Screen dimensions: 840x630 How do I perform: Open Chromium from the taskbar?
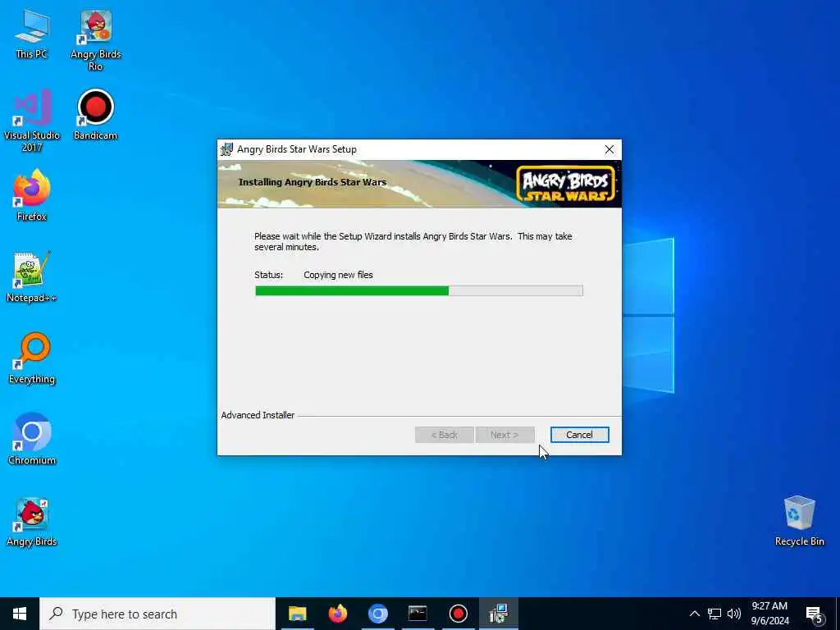(x=377, y=614)
